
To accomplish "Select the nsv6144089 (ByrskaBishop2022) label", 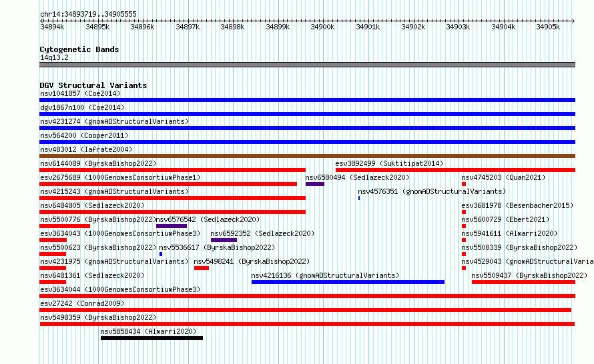I will click(98, 163).
